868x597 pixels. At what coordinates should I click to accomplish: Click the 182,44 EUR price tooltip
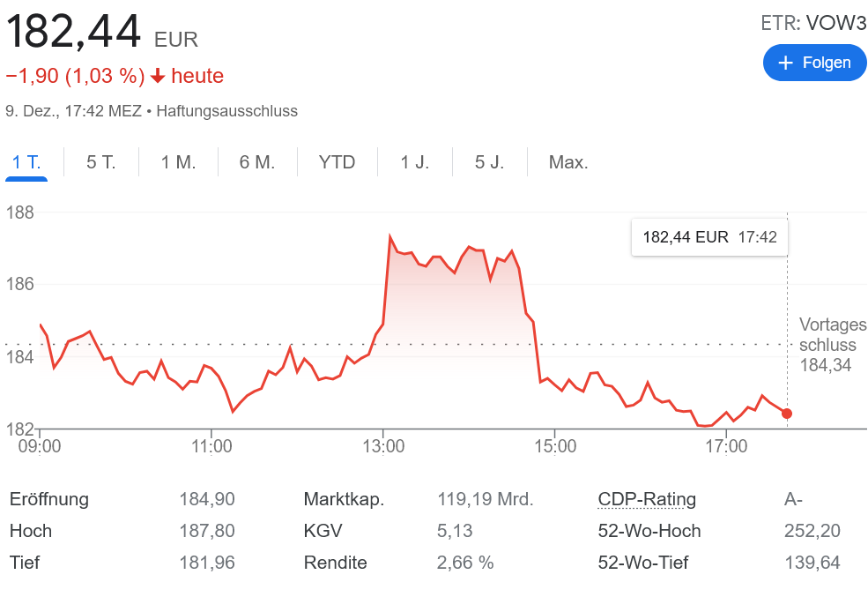(709, 237)
